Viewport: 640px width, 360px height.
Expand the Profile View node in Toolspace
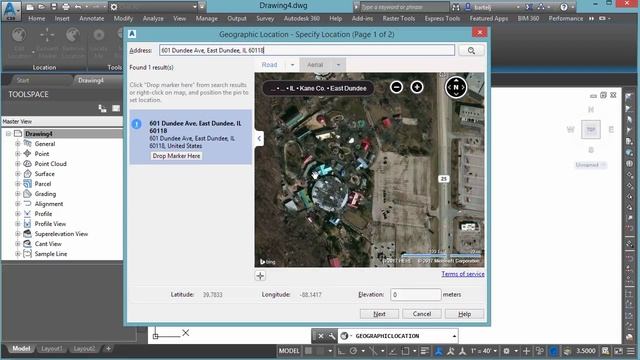[18, 224]
